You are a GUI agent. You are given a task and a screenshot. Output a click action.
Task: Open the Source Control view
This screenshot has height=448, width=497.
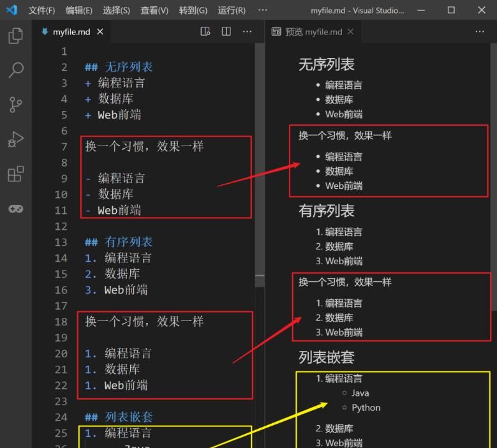(x=15, y=105)
